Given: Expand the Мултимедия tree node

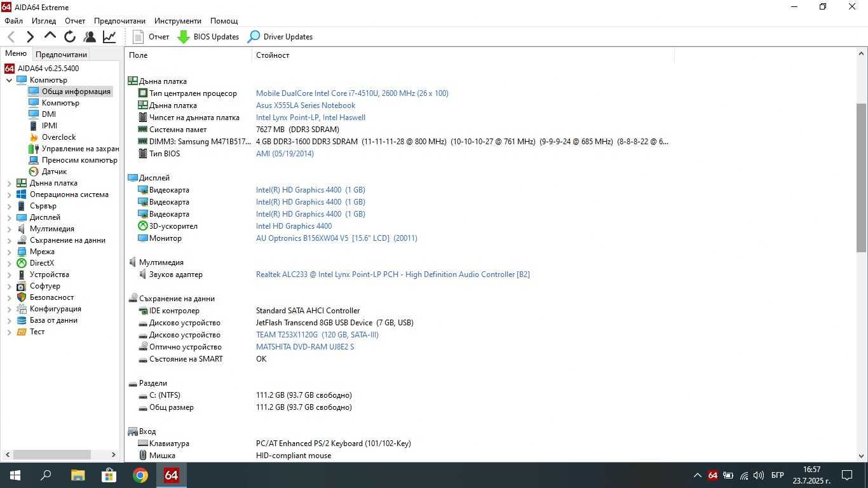Looking at the screenshot, I should pos(10,229).
